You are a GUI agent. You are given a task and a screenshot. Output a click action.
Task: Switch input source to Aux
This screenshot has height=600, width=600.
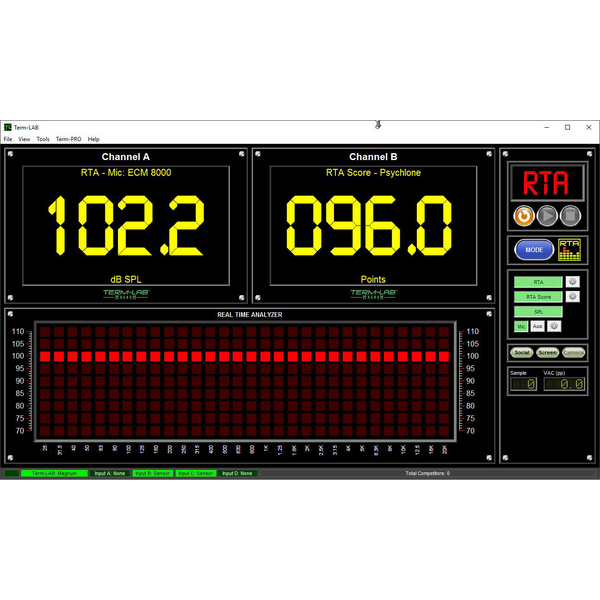pos(538,326)
